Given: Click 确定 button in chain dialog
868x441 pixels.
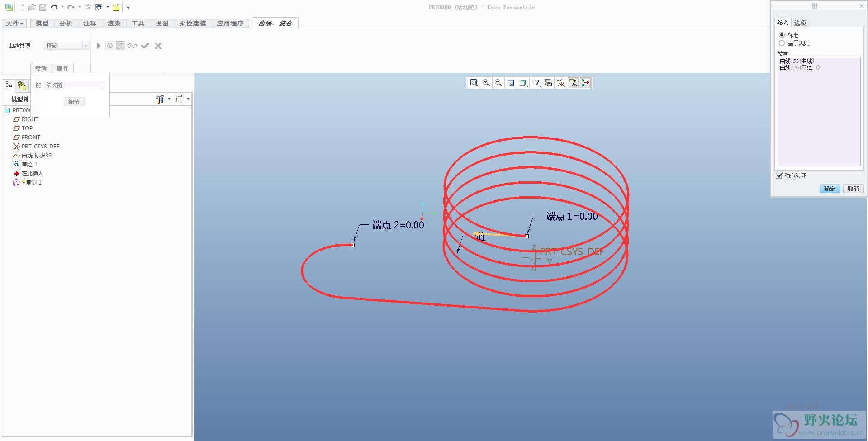Looking at the screenshot, I should click(x=830, y=189).
